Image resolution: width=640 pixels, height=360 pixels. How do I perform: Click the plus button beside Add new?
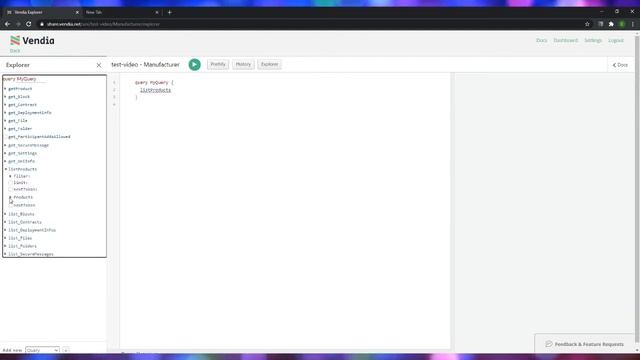coord(66,350)
